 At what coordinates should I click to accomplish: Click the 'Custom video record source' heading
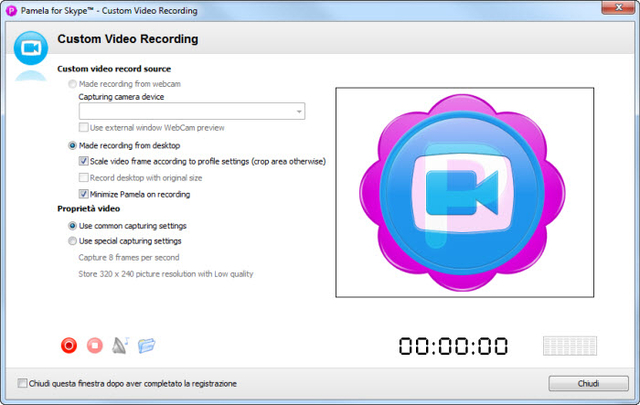114,69
